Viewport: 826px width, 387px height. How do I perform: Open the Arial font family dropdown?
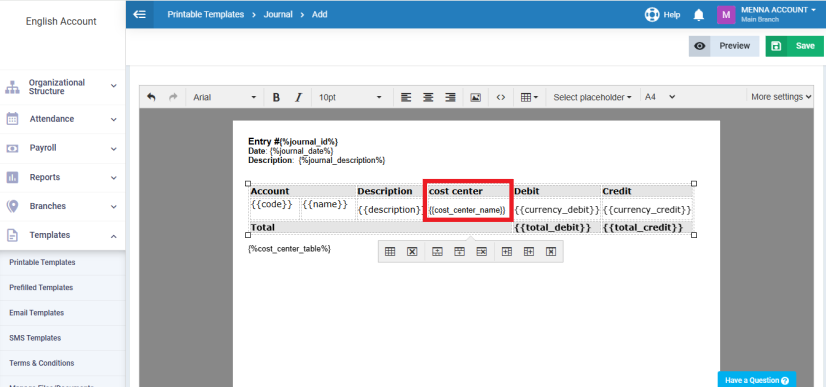click(x=224, y=97)
